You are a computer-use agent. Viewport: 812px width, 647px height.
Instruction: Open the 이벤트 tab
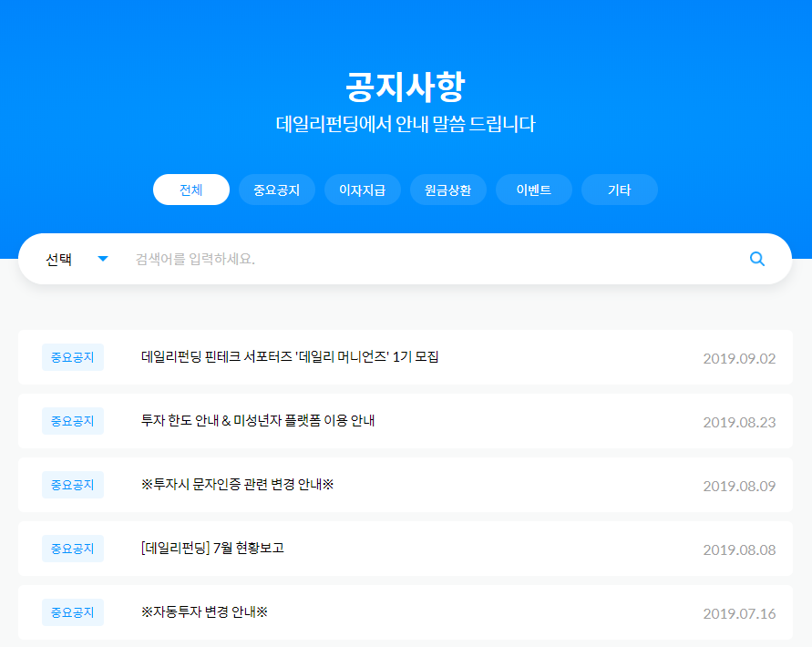point(534,190)
